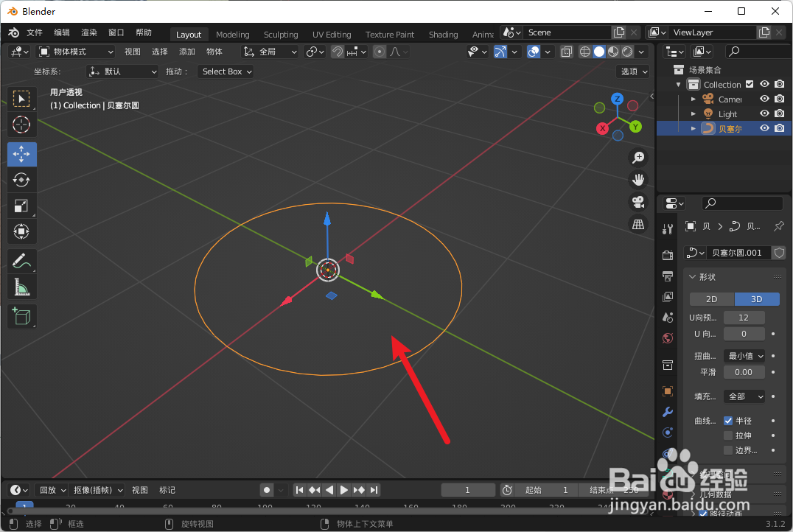Open 填充 全部 dropdown
Screen dimensions: 793x532
pos(744,396)
